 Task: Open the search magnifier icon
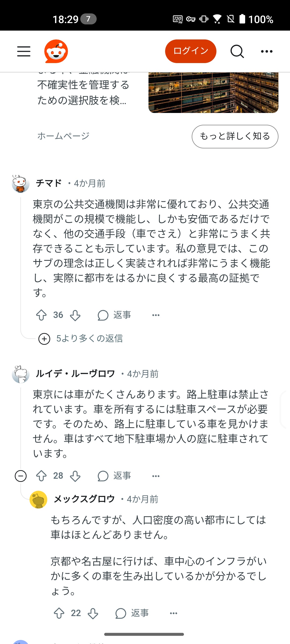pos(237,51)
